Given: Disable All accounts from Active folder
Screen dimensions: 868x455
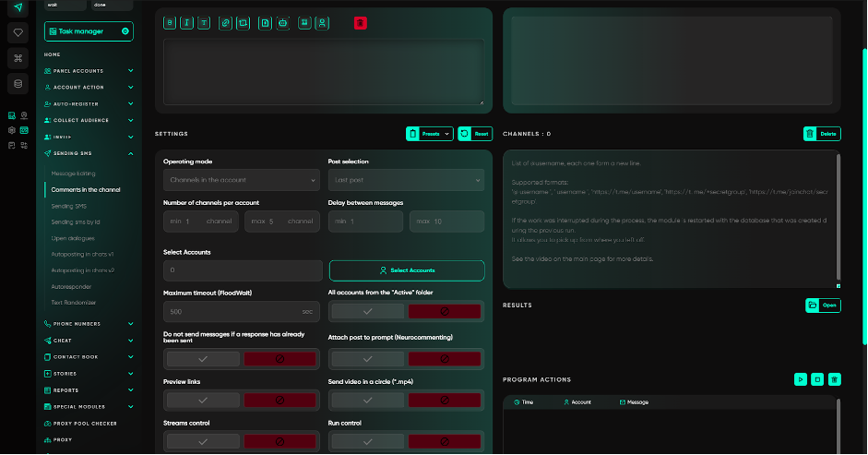Looking at the screenshot, I should [x=445, y=311].
